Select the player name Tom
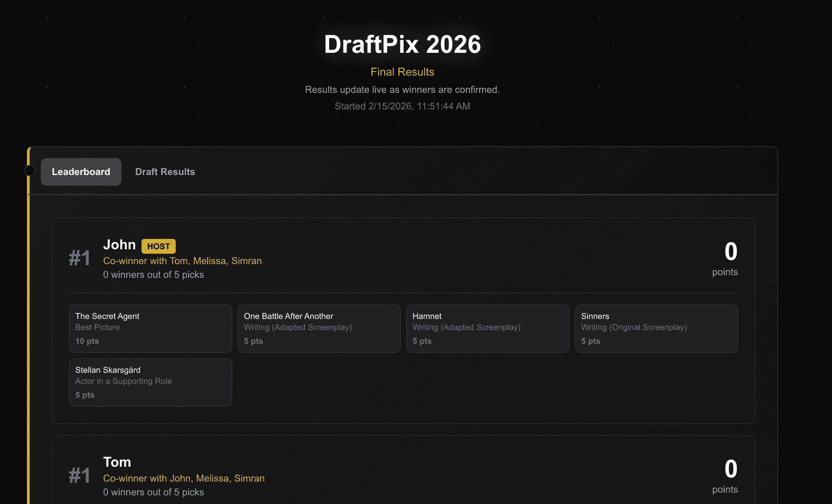 pyautogui.click(x=117, y=462)
